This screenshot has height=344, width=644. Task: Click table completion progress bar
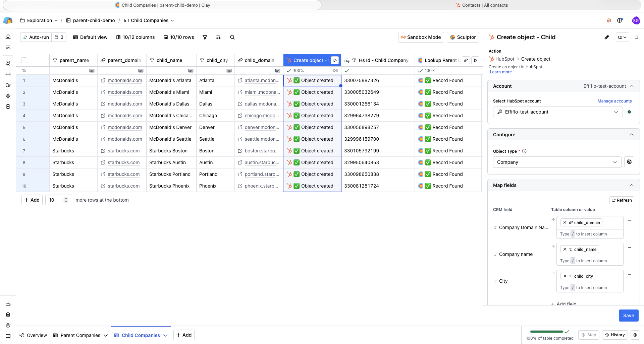pos(546,332)
